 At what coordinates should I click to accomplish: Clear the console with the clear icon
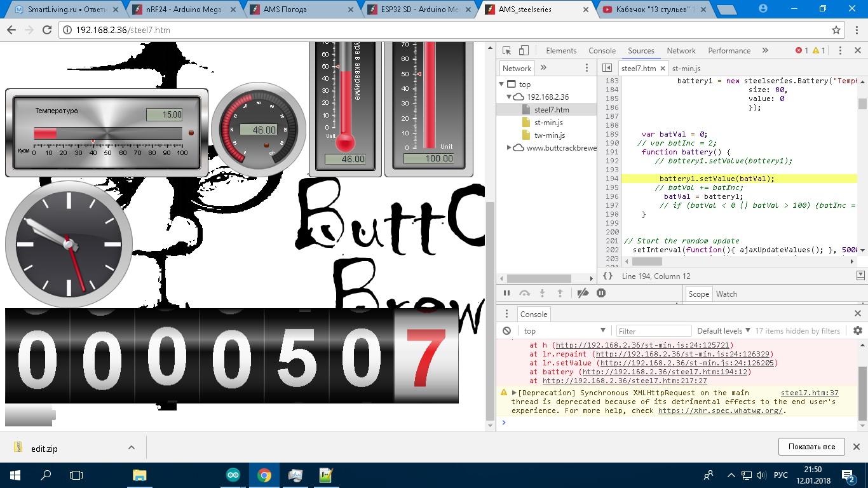tap(506, 331)
